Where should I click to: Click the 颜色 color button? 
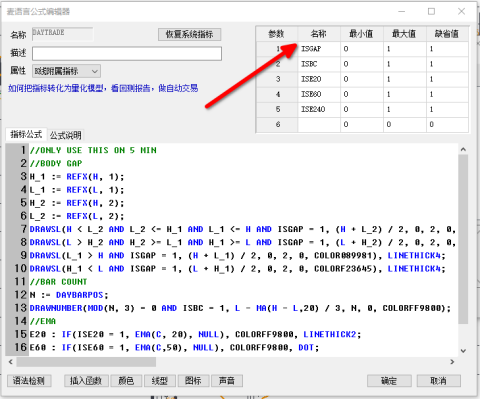point(126,380)
